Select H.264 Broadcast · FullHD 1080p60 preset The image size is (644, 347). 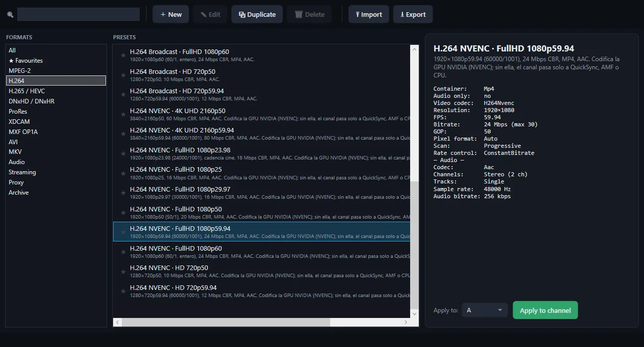pos(262,56)
